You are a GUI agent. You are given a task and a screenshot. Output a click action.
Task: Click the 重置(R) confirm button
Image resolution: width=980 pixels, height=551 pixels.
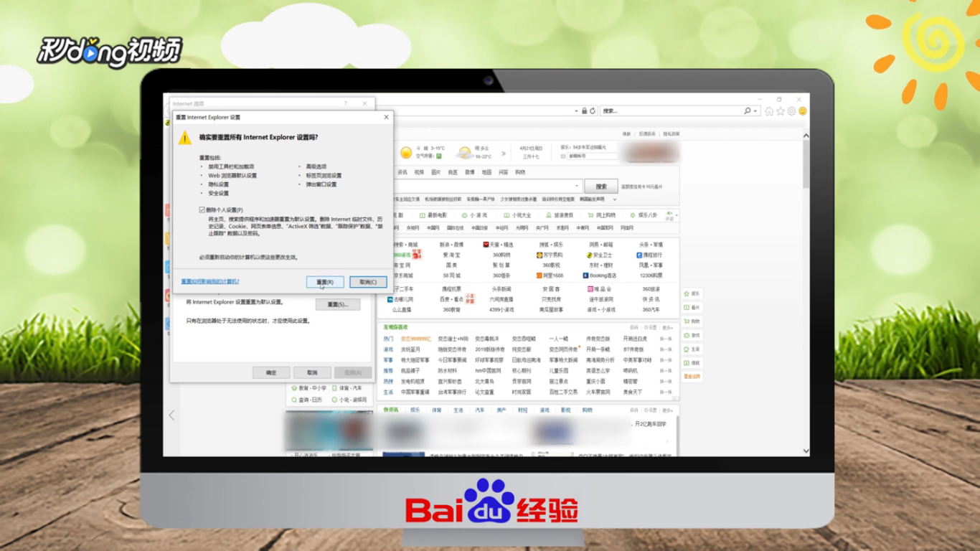(x=325, y=282)
